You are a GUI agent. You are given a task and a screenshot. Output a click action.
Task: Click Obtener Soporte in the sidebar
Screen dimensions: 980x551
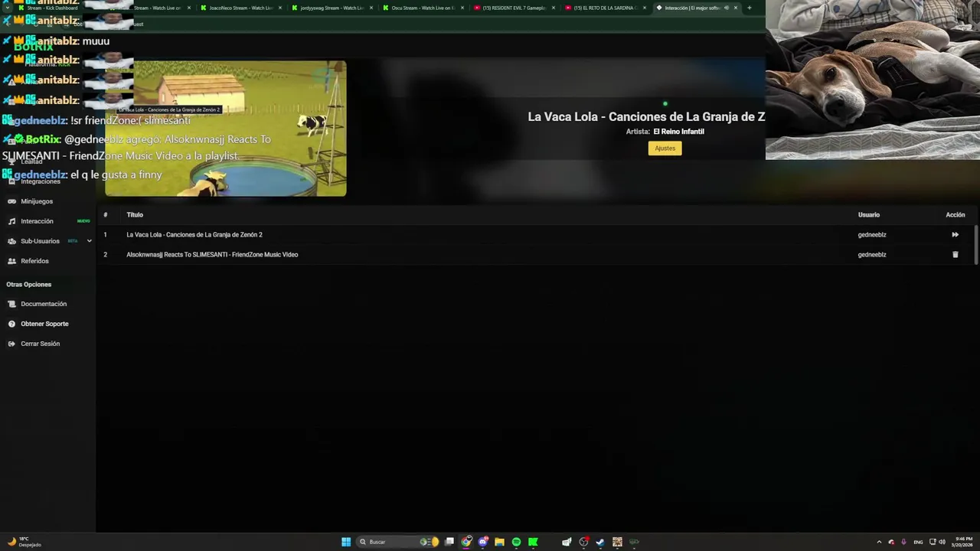[x=44, y=324]
